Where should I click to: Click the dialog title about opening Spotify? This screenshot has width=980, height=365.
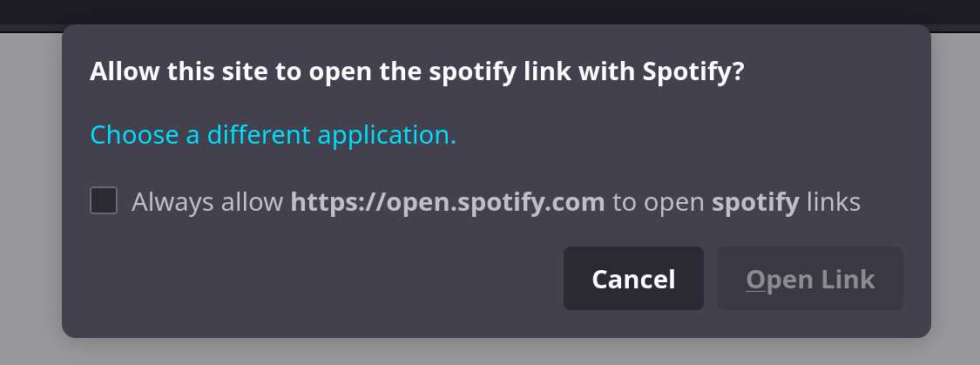coord(416,71)
